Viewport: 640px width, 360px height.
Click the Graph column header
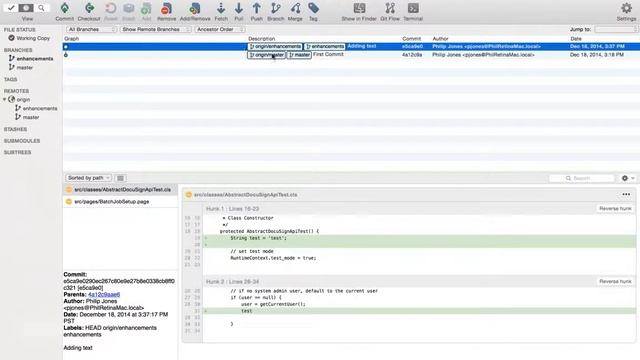click(x=71, y=39)
